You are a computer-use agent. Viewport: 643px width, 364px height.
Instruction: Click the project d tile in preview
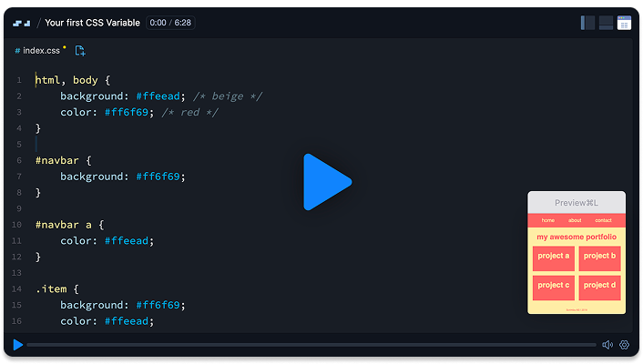click(x=599, y=288)
